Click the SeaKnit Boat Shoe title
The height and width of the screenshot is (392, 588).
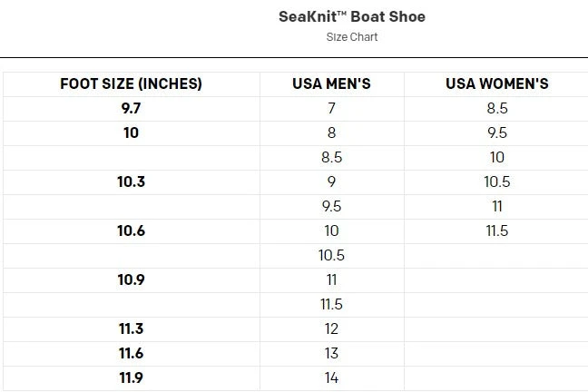352,16
